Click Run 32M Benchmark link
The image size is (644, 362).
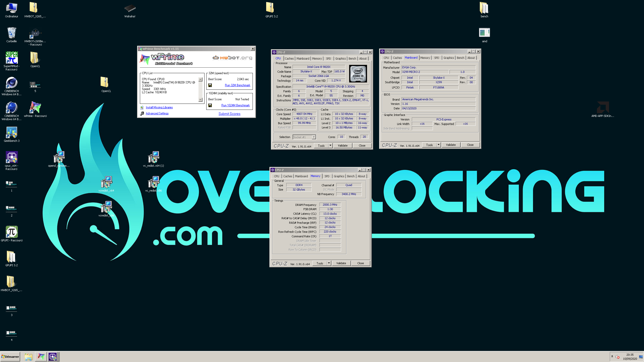click(x=237, y=85)
